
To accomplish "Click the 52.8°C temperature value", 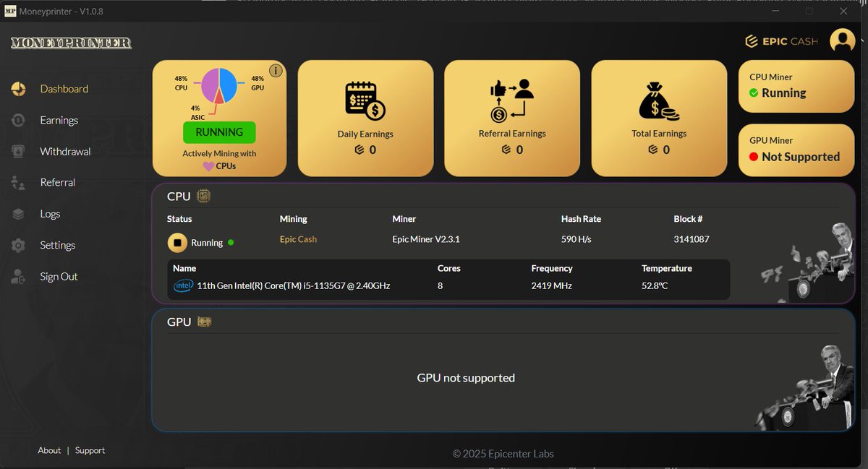I will click(655, 285).
